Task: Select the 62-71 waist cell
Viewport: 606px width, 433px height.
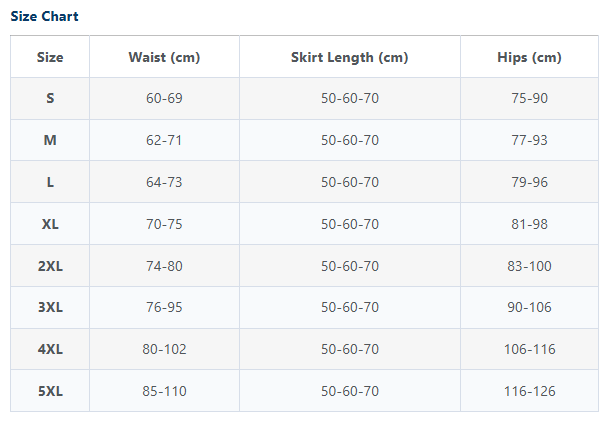Action: (x=164, y=140)
